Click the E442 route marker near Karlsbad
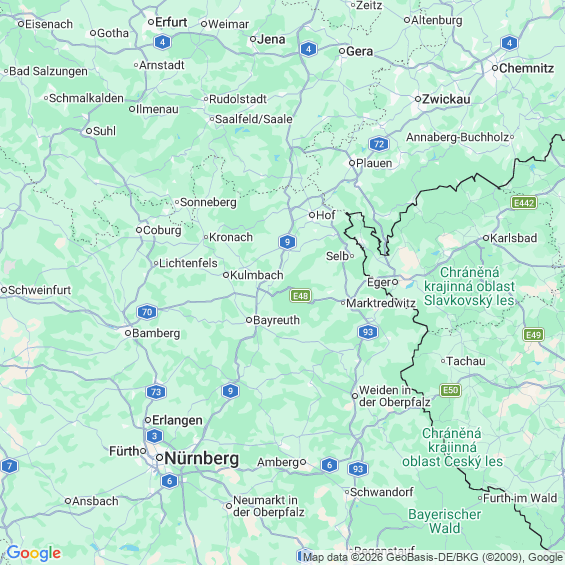Viewport: 565px width, 565px height. click(524, 203)
